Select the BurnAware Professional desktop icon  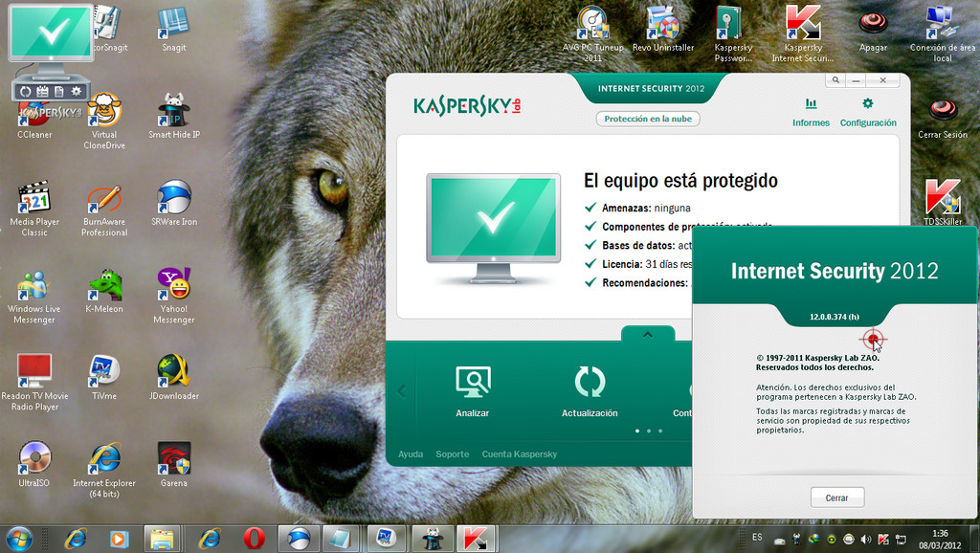pyautogui.click(x=104, y=209)
